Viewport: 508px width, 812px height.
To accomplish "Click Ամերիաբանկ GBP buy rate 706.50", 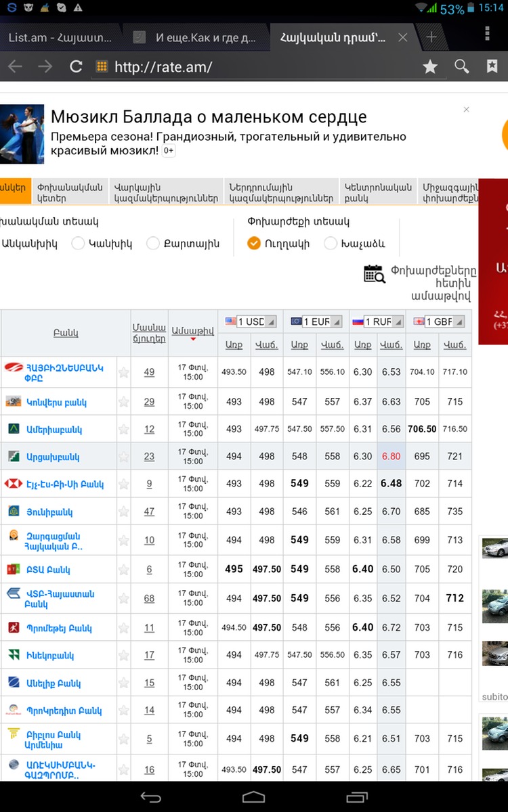I will (422, 429).
